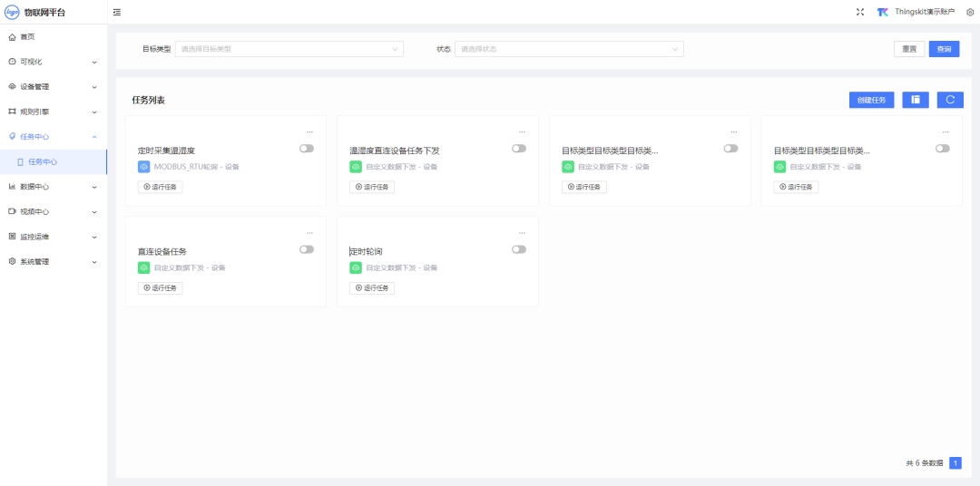Run task on 定时轮询 card
This screenshot has width=980, height=486.
(372, 288)
